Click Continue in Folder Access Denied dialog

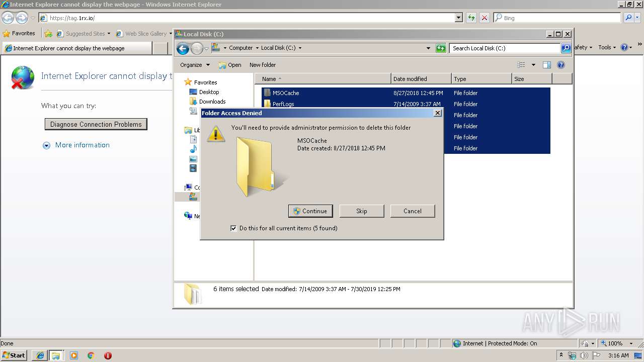[x=310, y=211]
